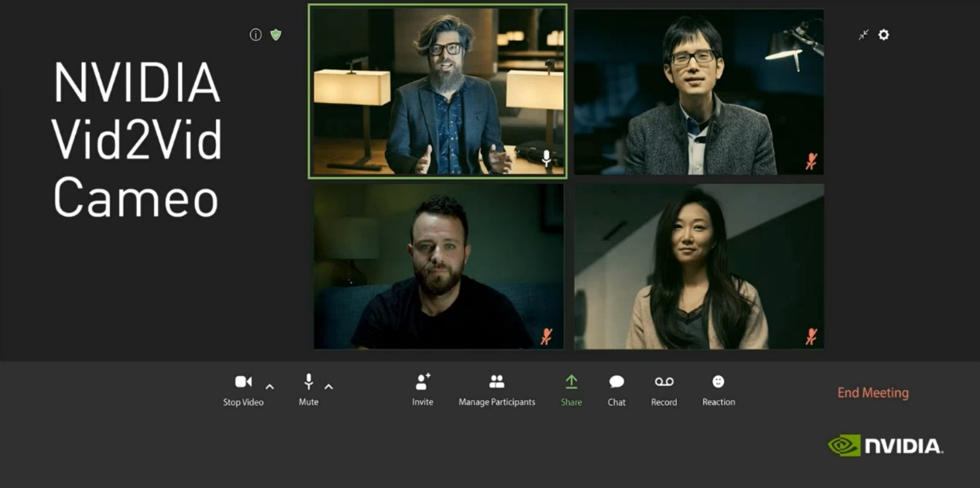The height and width of the screenshot is (488, 980).
Task: Expand the video options chevron beside Stop Video
Action: coord(269,387)
